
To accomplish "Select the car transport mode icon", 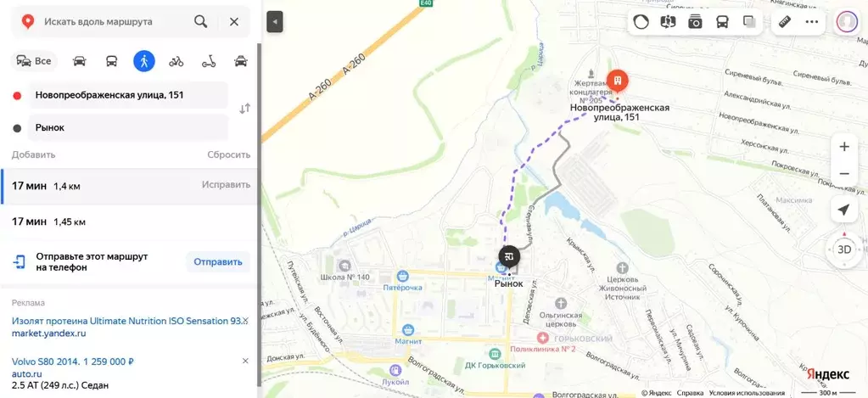I will pyautogui.click(x=79, y=61).
